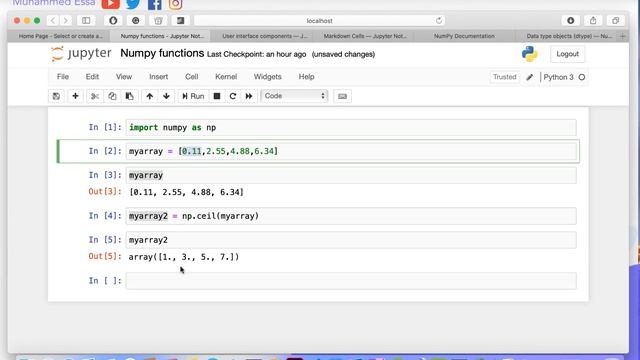This screenshot has height=360, width=640.
Task: Click the Instagram icon at top
Action: point(176,4)
